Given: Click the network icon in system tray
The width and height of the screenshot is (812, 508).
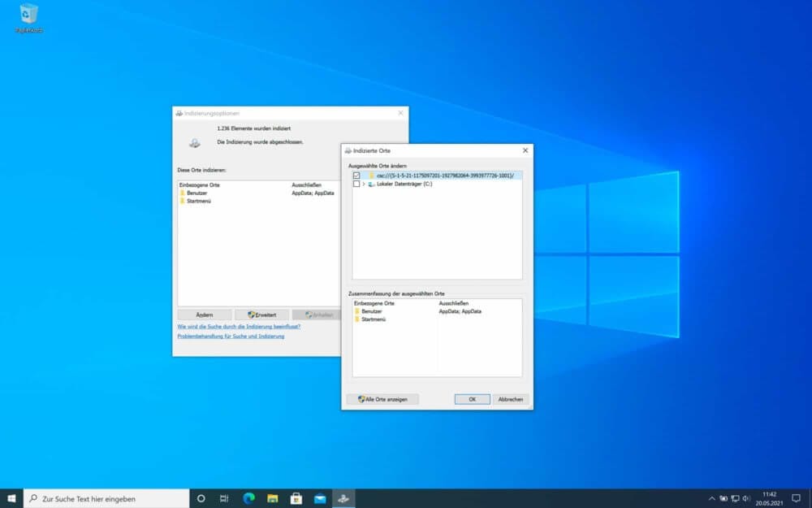Looking at the screenshot, I should [735, 499].
